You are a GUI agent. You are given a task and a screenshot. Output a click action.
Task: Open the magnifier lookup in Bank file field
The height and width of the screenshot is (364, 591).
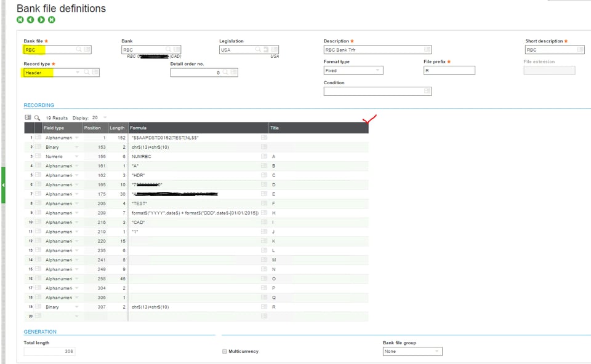pyautogui.click(x=78, y=49)
